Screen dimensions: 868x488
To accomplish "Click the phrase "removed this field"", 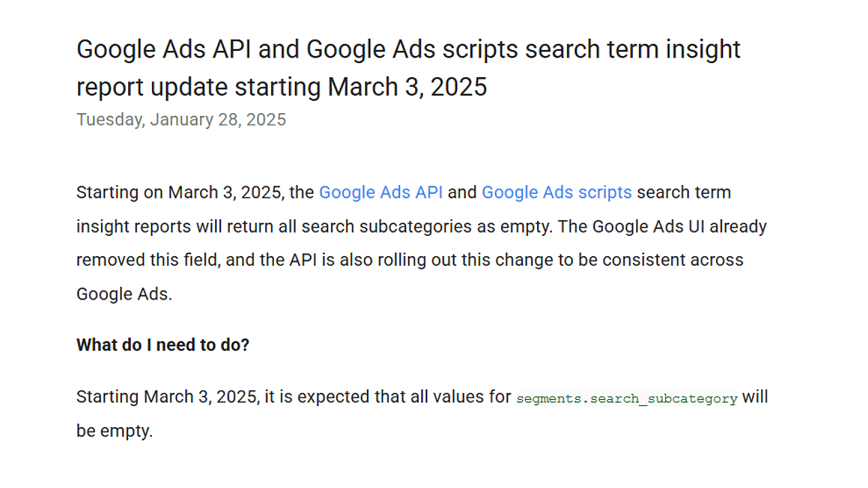I will pos(145,260).
